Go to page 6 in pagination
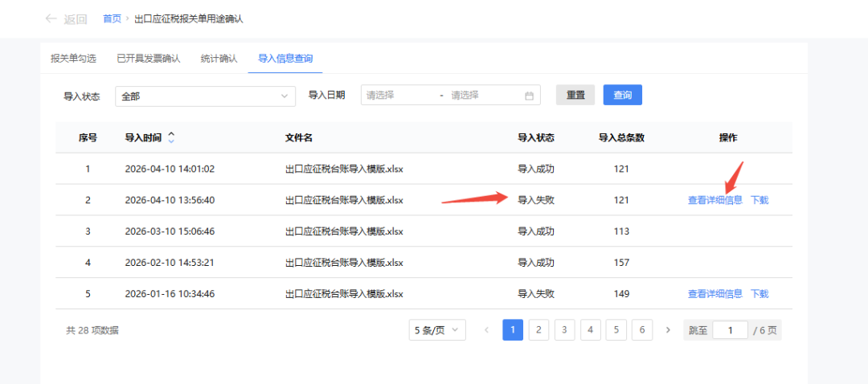The height and width of the screenshot is (384, 868). pos(642,330)
